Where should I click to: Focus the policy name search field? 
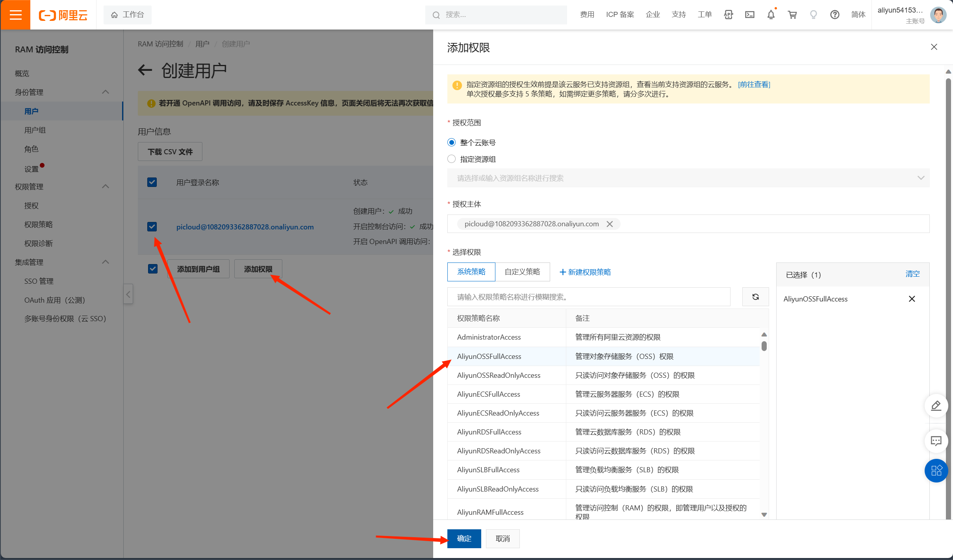point(588,297)
